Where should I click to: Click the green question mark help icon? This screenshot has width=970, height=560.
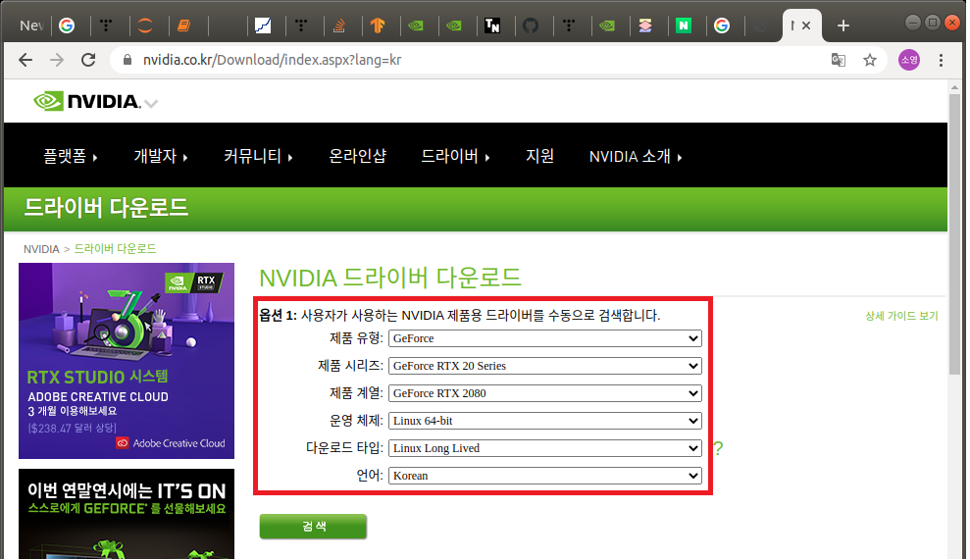point(718,448)
